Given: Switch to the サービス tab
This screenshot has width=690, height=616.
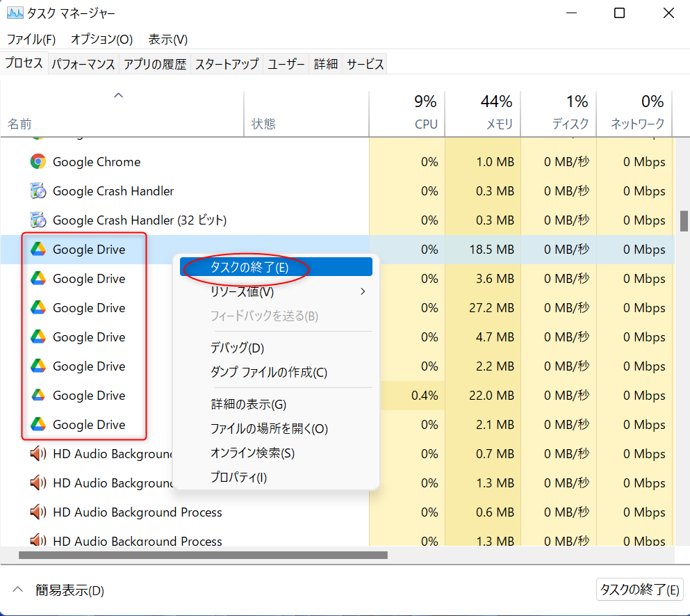Looking at the screenshot, I should (x=365, y=64).
